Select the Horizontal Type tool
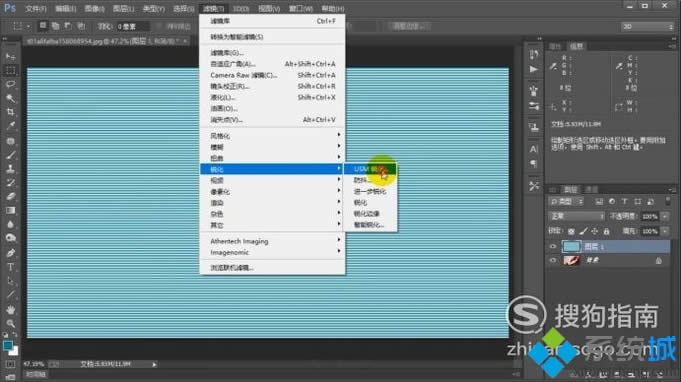 10,267
